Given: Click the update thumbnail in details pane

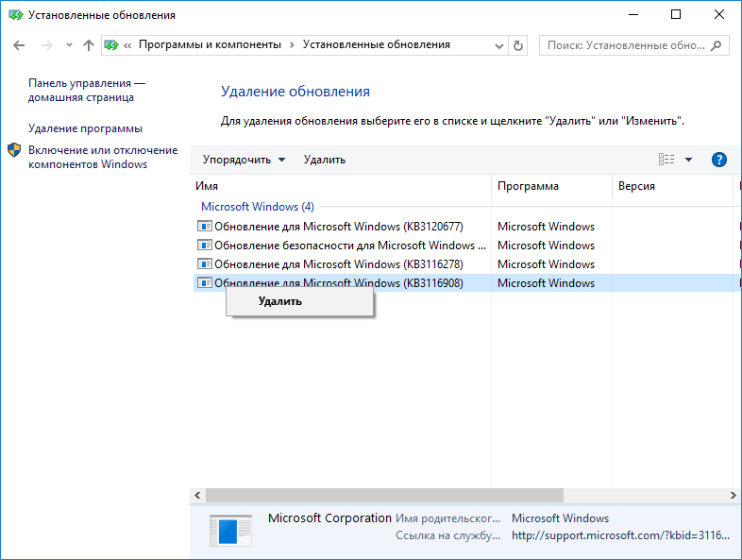Looking at the screenshot, I should 230,531.
